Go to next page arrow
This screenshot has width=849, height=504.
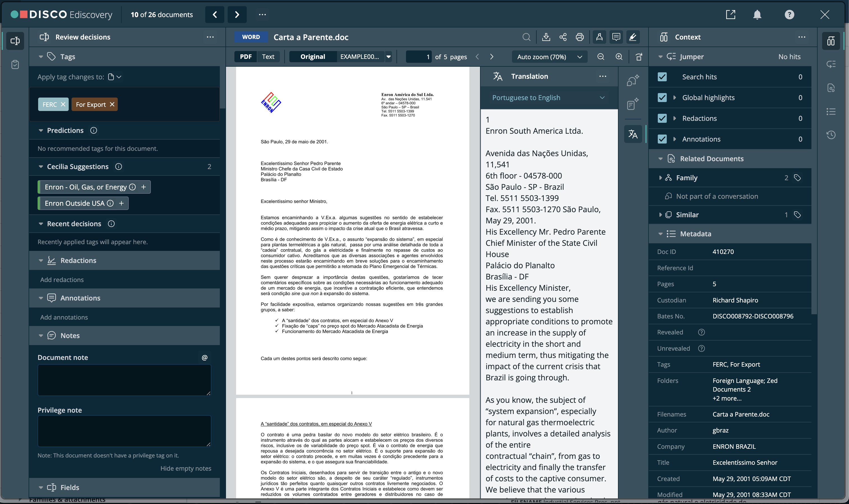pyautogui.click(x=492, y=57)
